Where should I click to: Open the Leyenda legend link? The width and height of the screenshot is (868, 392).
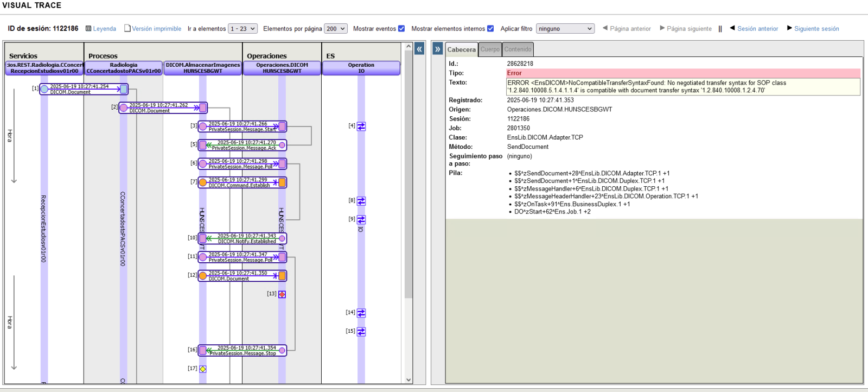(x=104, y=29)
